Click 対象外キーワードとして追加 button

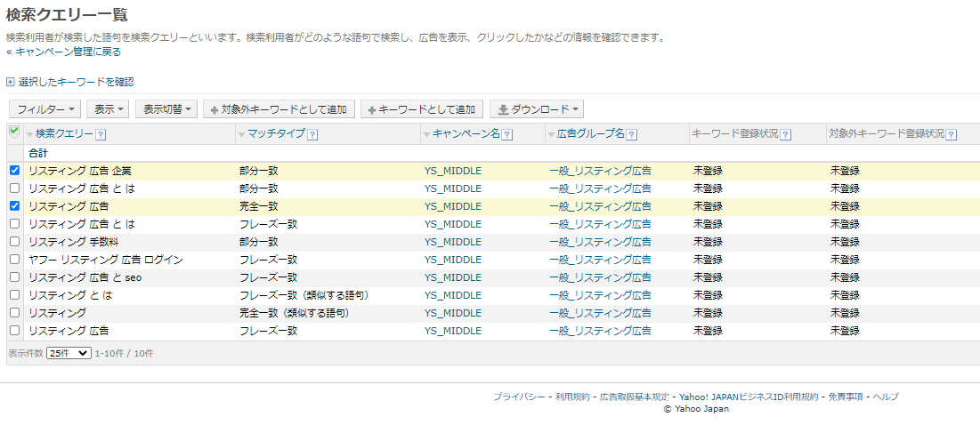click(279, 109)
